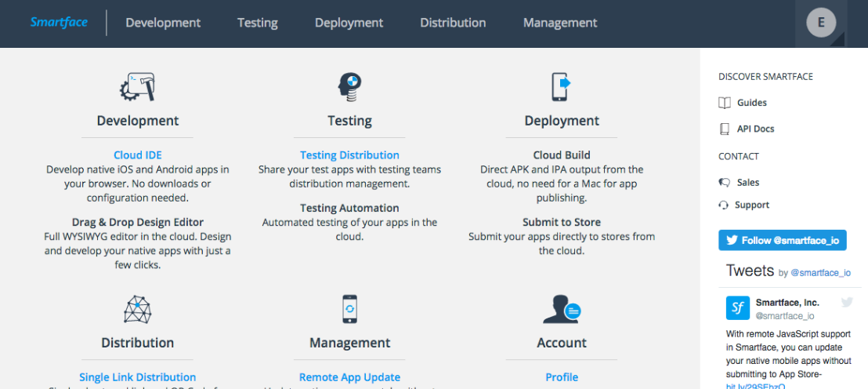Click the Sales contact link
This screenshot has width=868, height=389.
(x=748, y=182)
